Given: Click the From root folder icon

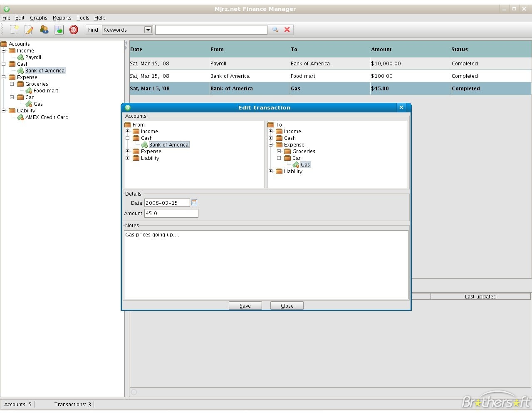Looking at the screenshot, I should coord(128,124).
